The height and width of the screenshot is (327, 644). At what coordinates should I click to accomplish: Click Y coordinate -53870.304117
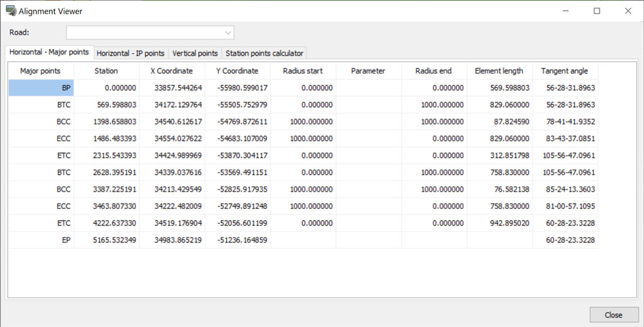click(x=238, y=155)
